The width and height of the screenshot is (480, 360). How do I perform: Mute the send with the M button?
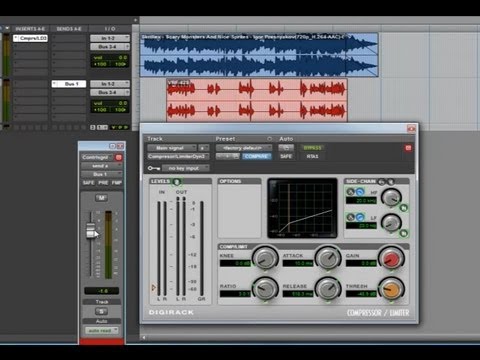(x=101, y=198)
